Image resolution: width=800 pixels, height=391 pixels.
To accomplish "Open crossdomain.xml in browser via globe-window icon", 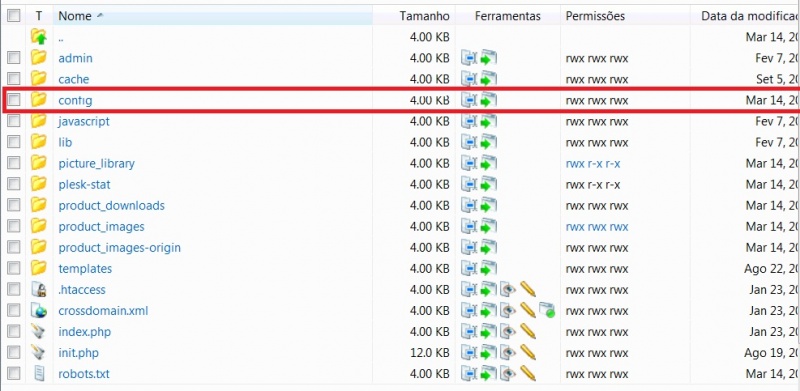I will (547, 310).
